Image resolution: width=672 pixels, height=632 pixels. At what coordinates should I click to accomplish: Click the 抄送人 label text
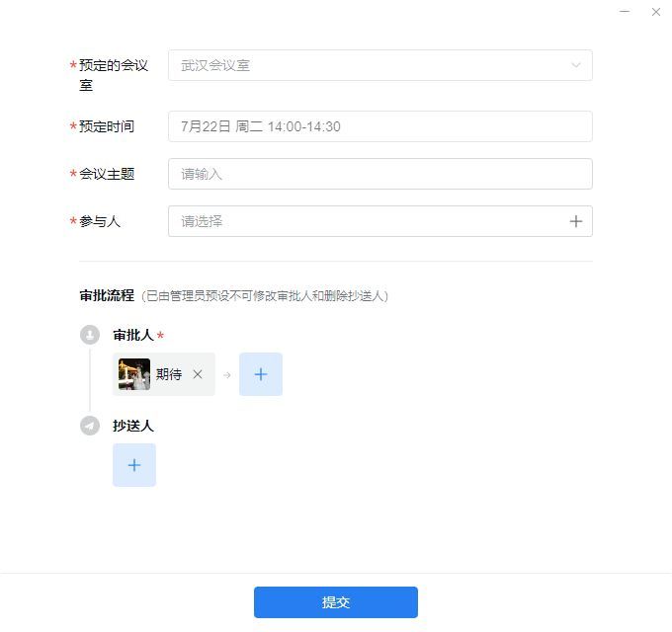click(x=133, y=426)
